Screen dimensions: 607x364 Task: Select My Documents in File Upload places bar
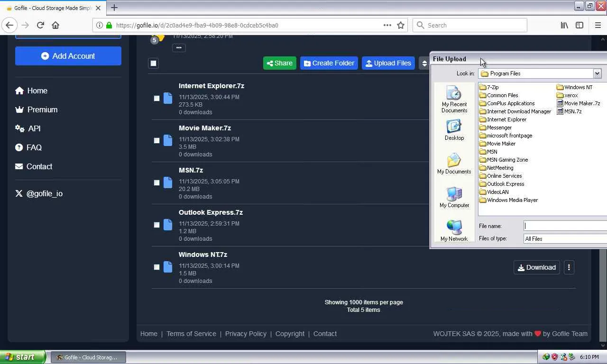454,164
